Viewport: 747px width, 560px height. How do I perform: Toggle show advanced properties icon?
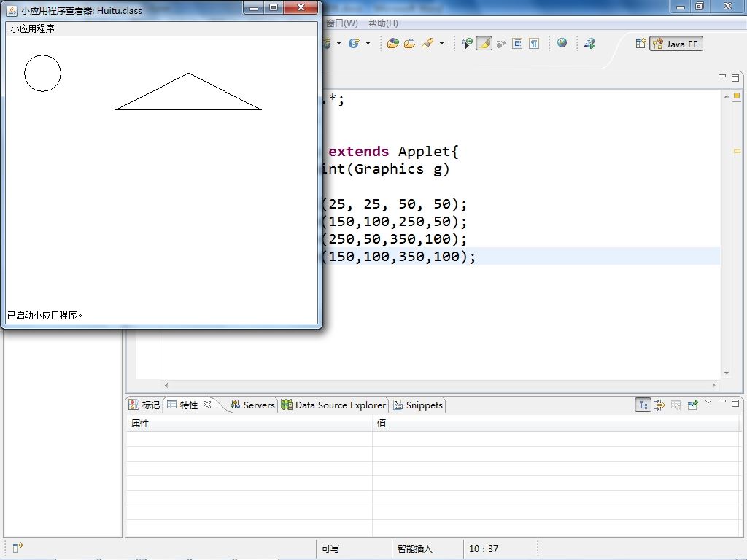pyautogui.click(x=659, y=405)
